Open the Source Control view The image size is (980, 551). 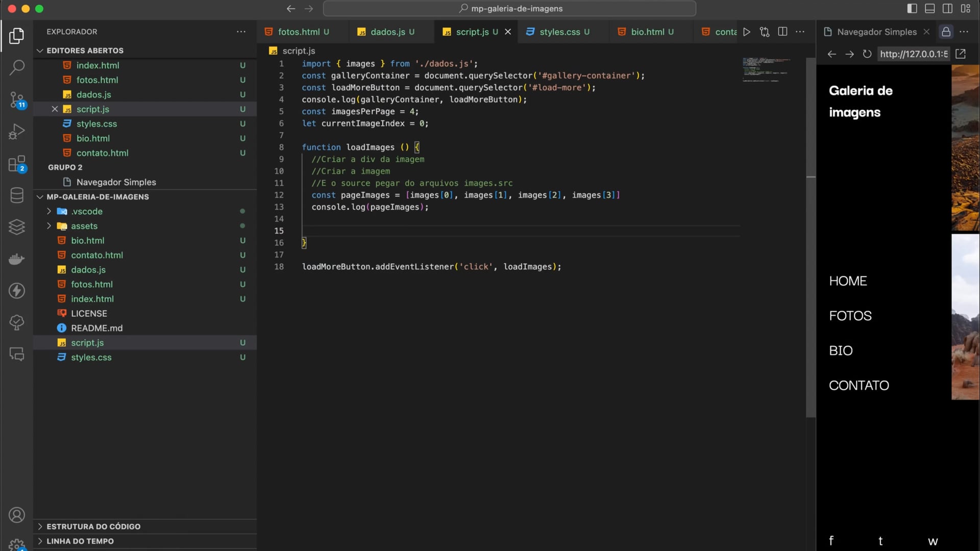17,99
